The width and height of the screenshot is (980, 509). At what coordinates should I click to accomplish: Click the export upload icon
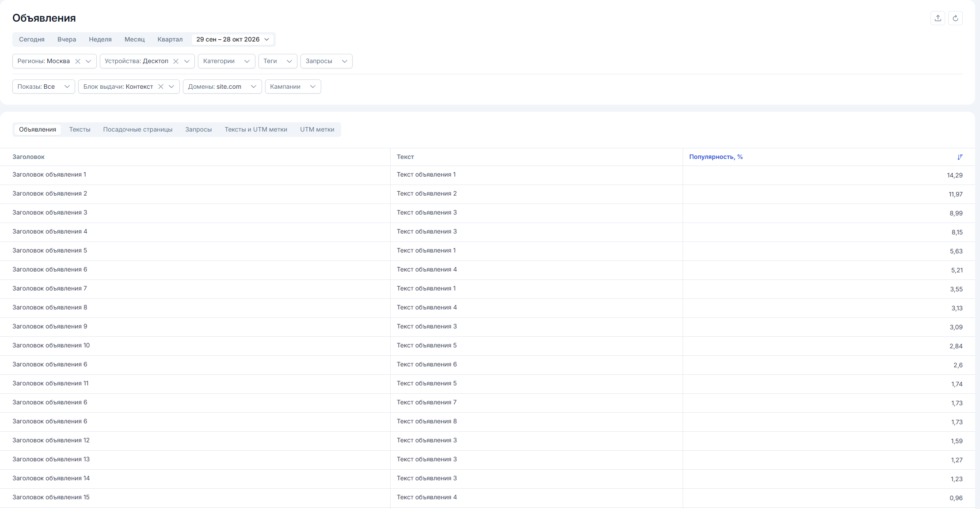(938, 18)
